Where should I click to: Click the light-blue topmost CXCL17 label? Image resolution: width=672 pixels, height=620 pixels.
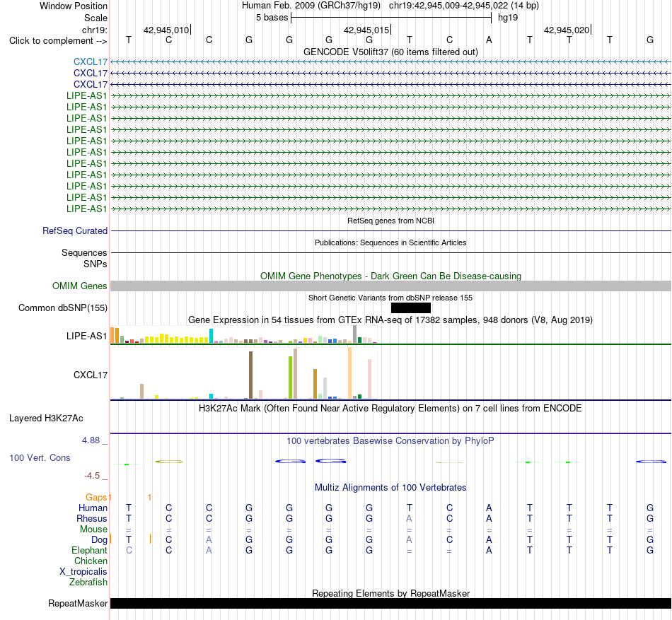point(90,62)
